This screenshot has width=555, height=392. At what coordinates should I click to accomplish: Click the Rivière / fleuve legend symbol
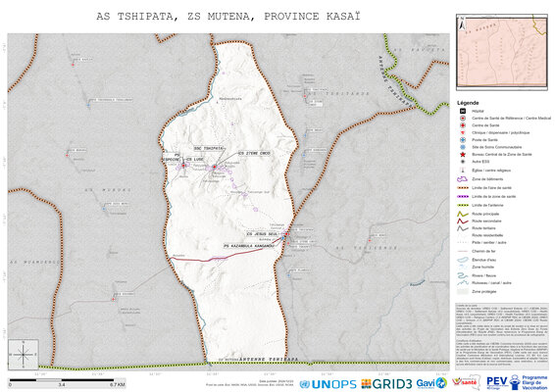(x=463, y=275)
